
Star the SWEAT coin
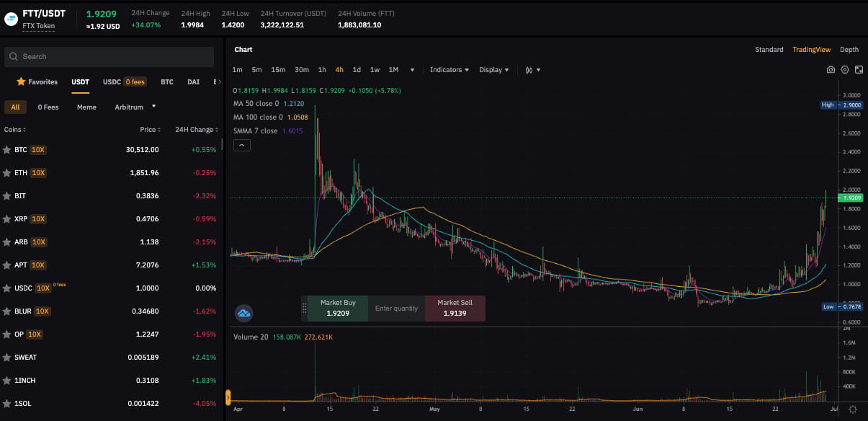(7, 358)
